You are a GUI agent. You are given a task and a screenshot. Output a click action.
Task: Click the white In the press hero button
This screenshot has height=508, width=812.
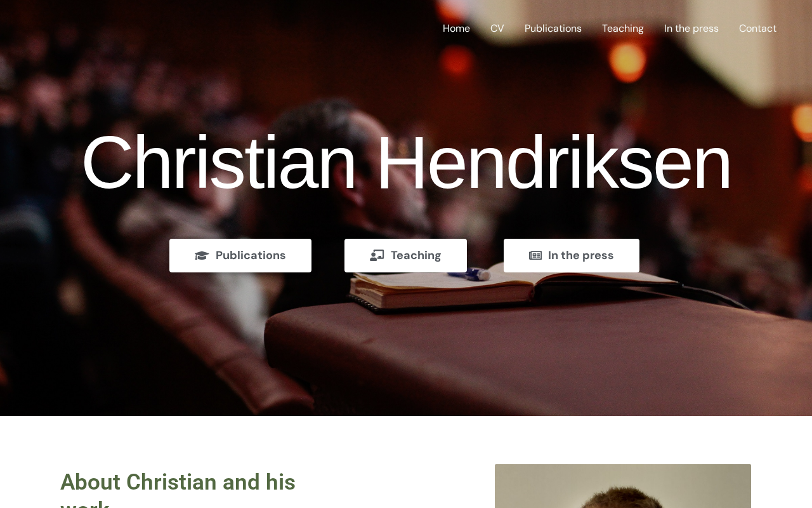coord(572,255)
